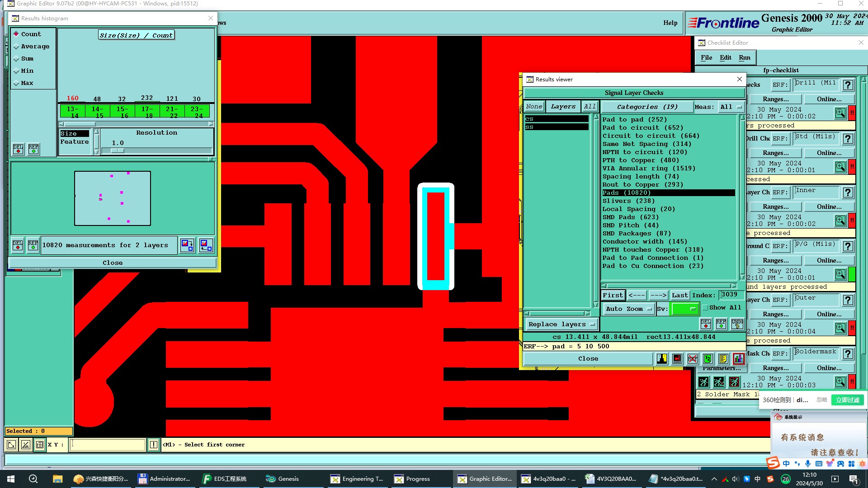Click first running-man icon in Checklist Editor

(x=703, y=382)
